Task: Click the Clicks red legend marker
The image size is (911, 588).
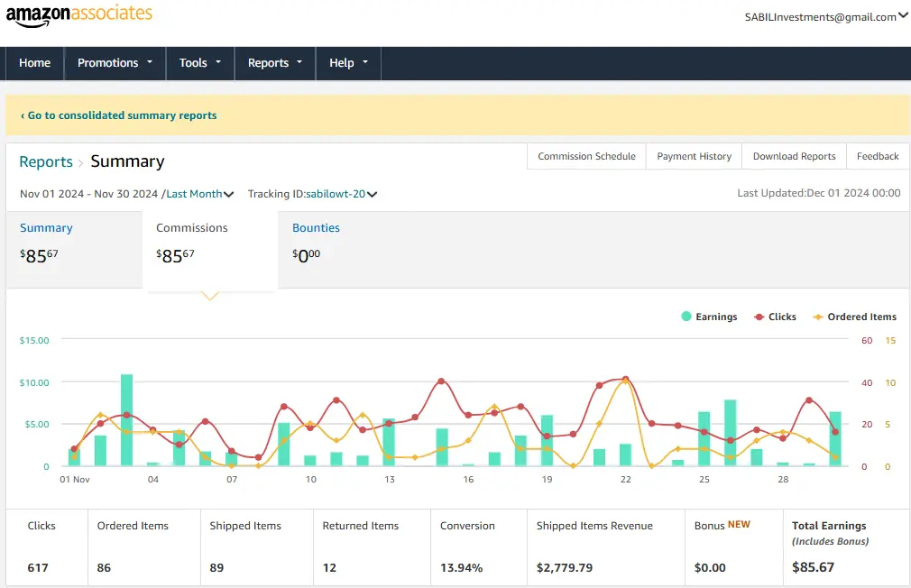Action: coord(759,317)
